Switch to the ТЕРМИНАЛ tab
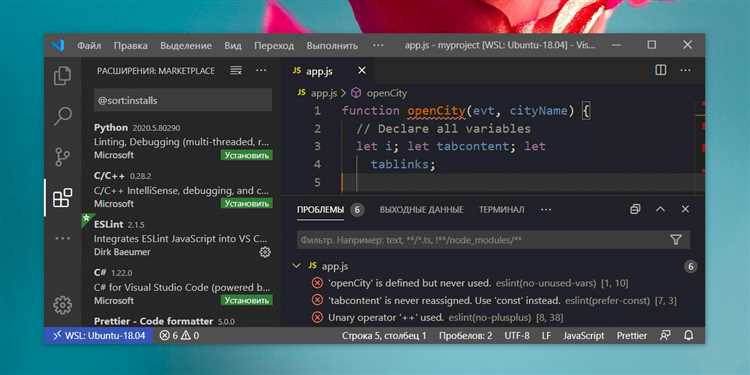This screenshot has height=375, width=750. click(x=501, y=210)
